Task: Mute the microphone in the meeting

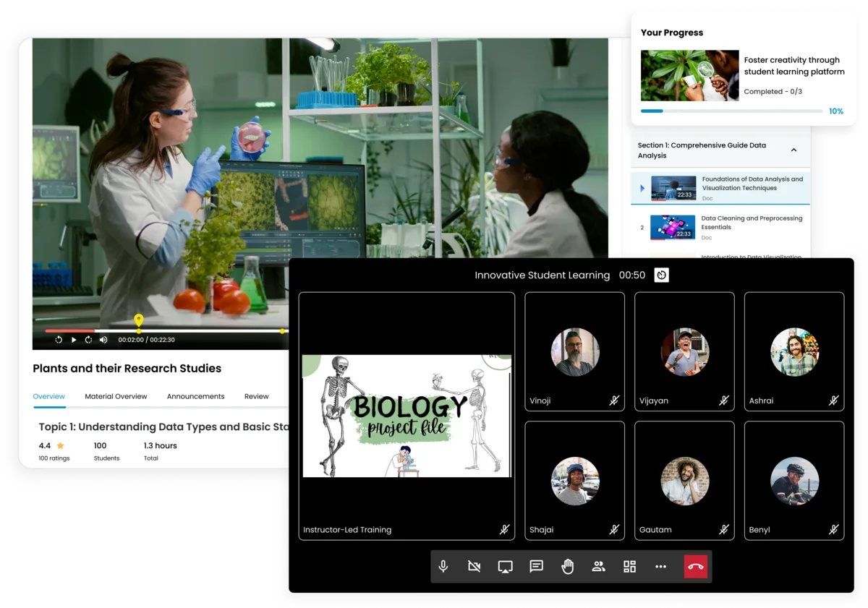Action: tap(443, 567)
